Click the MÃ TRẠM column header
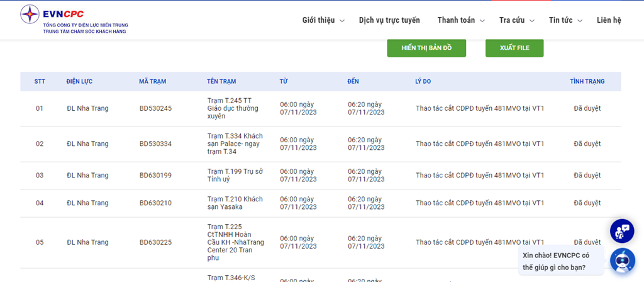 (x=153, y=82)
